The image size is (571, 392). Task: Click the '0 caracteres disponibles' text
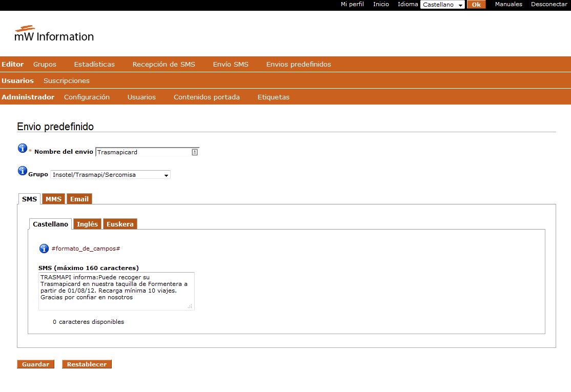click(x=89, y=322)
